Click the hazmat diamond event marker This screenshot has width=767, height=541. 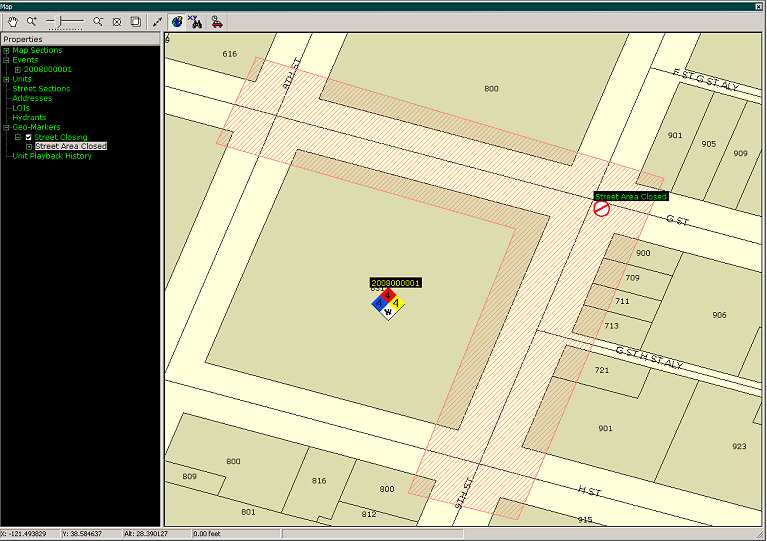coord(388,303)
